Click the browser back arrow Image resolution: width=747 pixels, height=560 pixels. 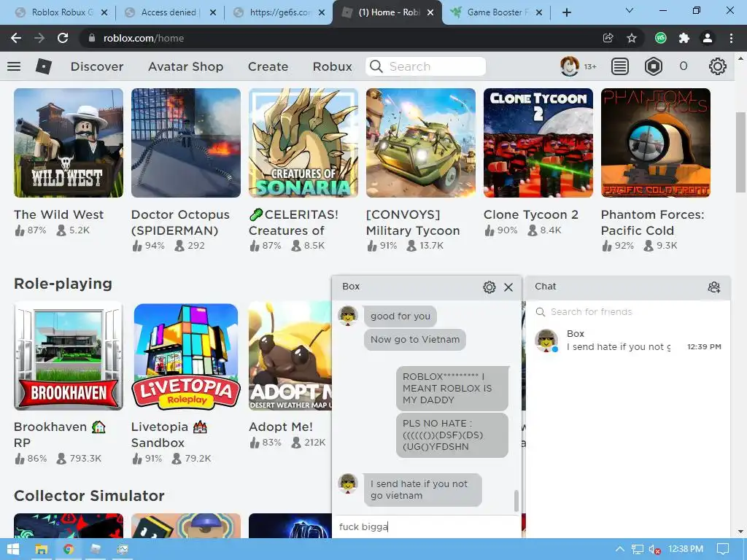16,38
